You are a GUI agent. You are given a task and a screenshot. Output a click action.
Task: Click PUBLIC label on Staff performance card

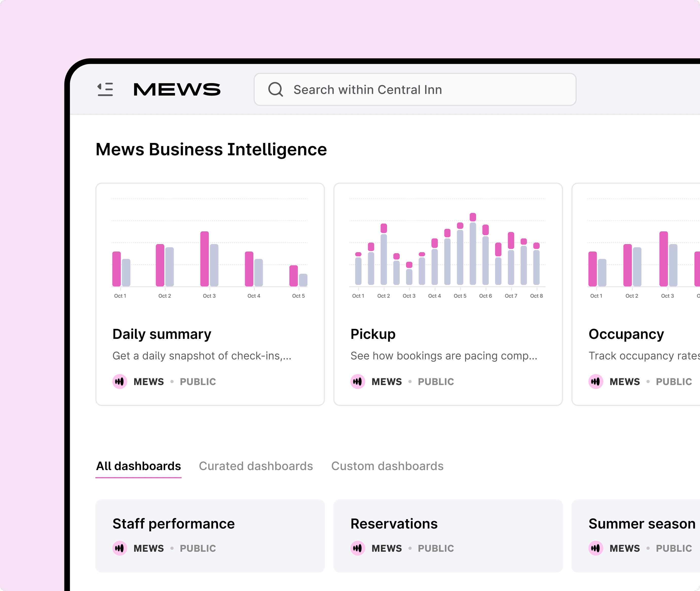pyautogui.click(x=198, y=548)
